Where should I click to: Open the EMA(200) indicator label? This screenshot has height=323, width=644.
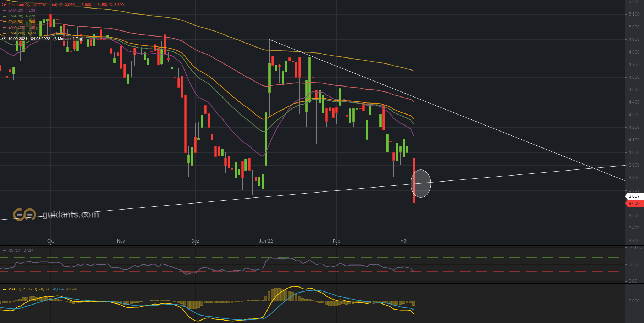(17, 33)
